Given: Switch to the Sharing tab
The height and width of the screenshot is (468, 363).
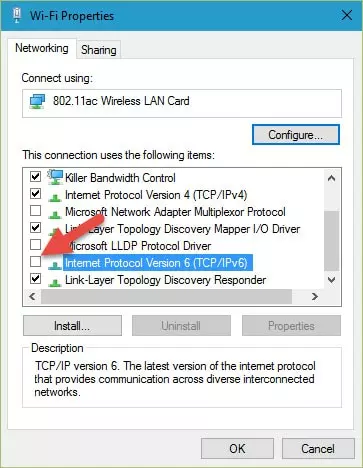Looking at the screenshot, I should click(x=99, y=50).
